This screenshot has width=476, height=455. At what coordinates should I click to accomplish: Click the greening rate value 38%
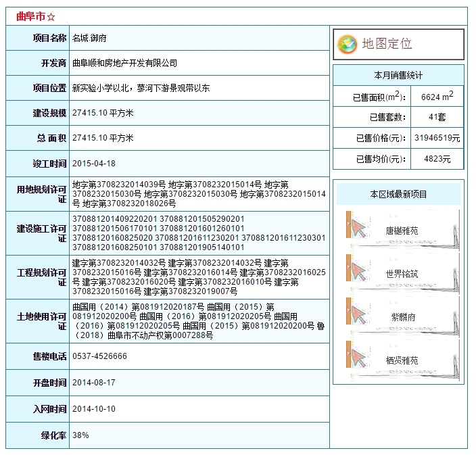point(80,435)
